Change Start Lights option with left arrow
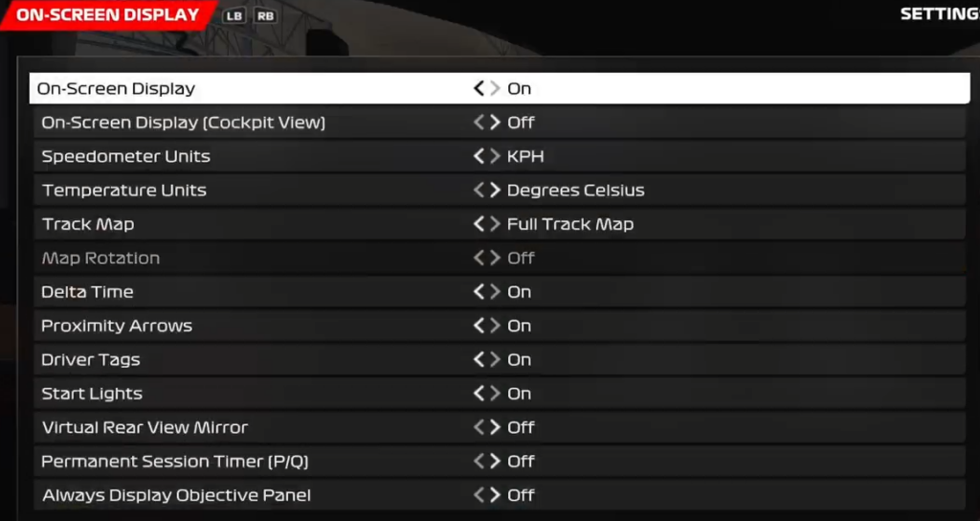This screenshot has width=980, height=521. coord(479,393)
